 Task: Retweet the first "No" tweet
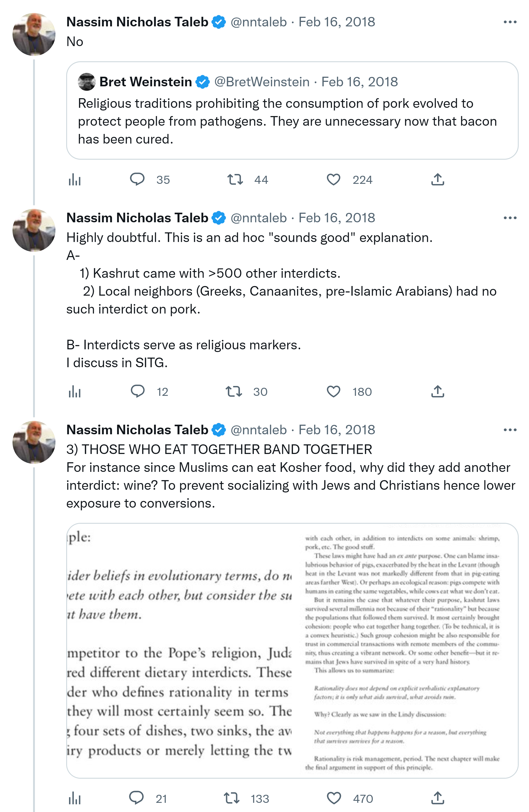(x=235, y=179)
